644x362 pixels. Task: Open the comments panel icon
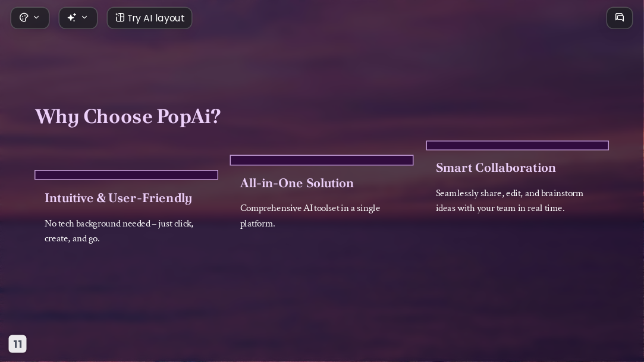(x=620, y=18)
